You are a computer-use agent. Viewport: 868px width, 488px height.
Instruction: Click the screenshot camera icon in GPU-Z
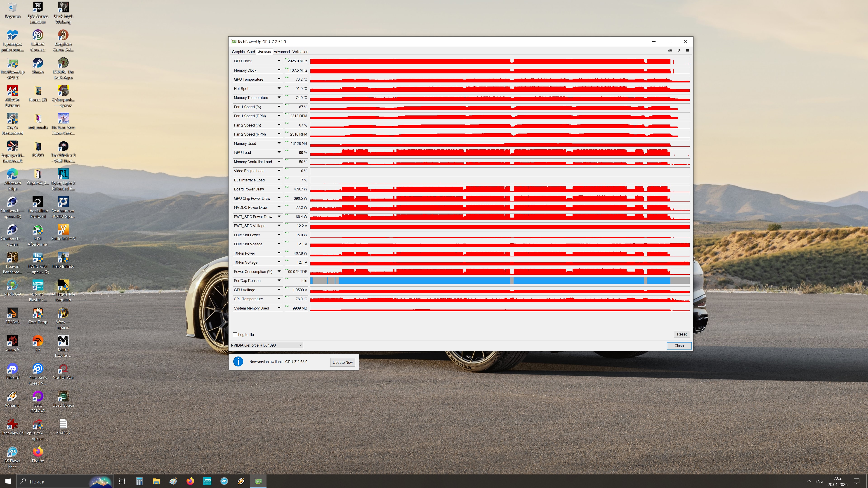[670, 51]
